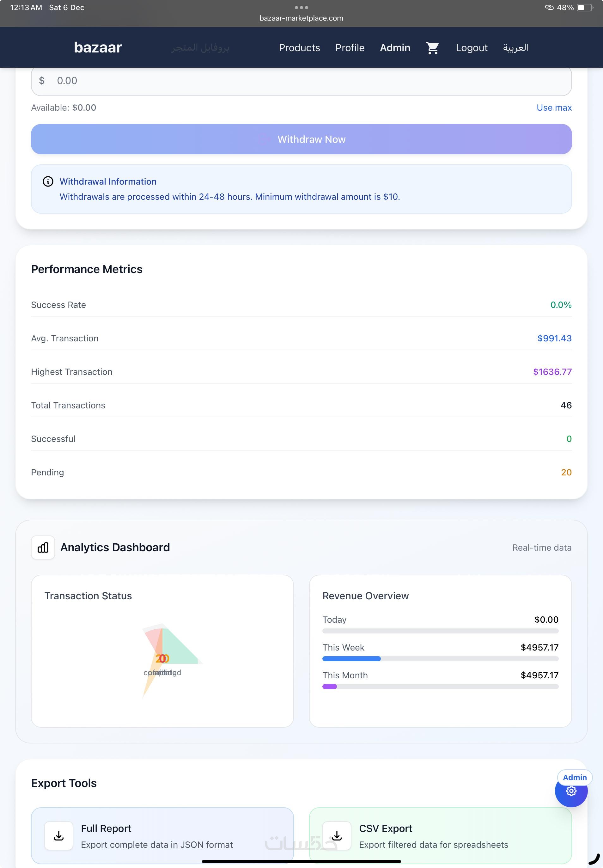Open the Profile menu item

tap(350, 48)
